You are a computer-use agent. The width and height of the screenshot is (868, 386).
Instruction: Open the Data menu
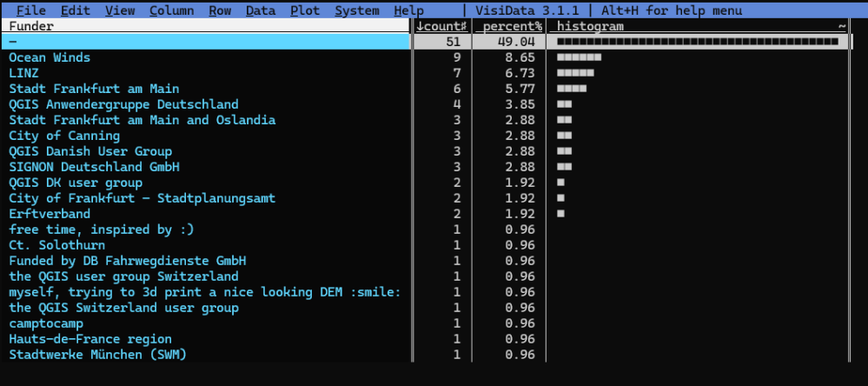click(x=260, y=10)
